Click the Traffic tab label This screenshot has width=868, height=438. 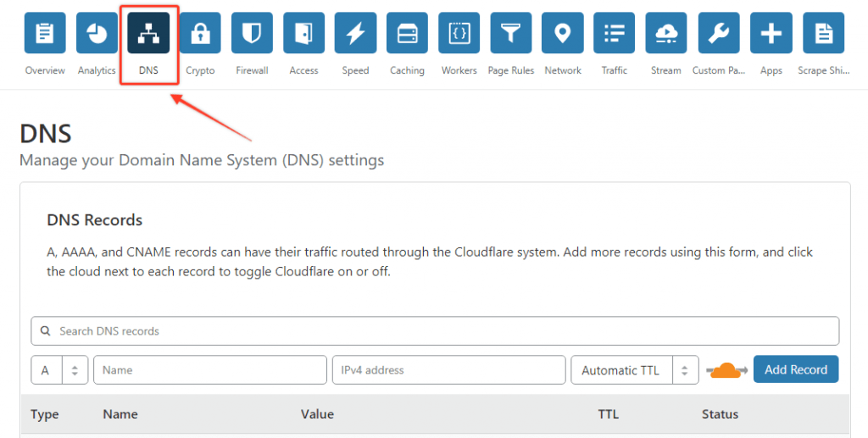pyautogui.click(x=615, y=70)
